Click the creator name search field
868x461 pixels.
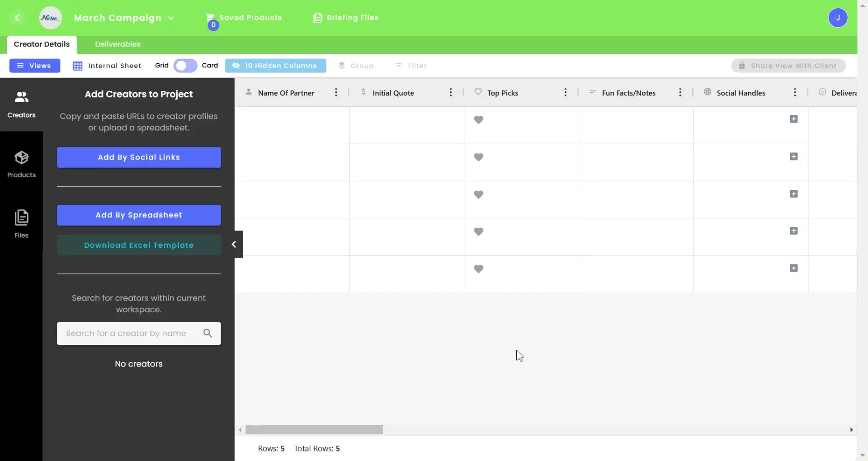click(131, 334)
